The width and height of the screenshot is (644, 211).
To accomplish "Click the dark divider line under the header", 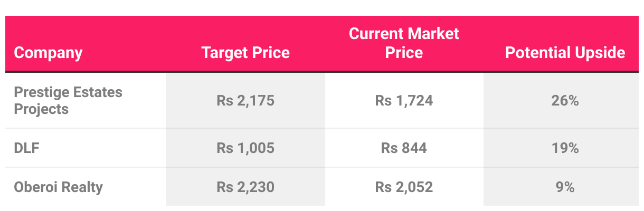I will [x=322, y=71].
